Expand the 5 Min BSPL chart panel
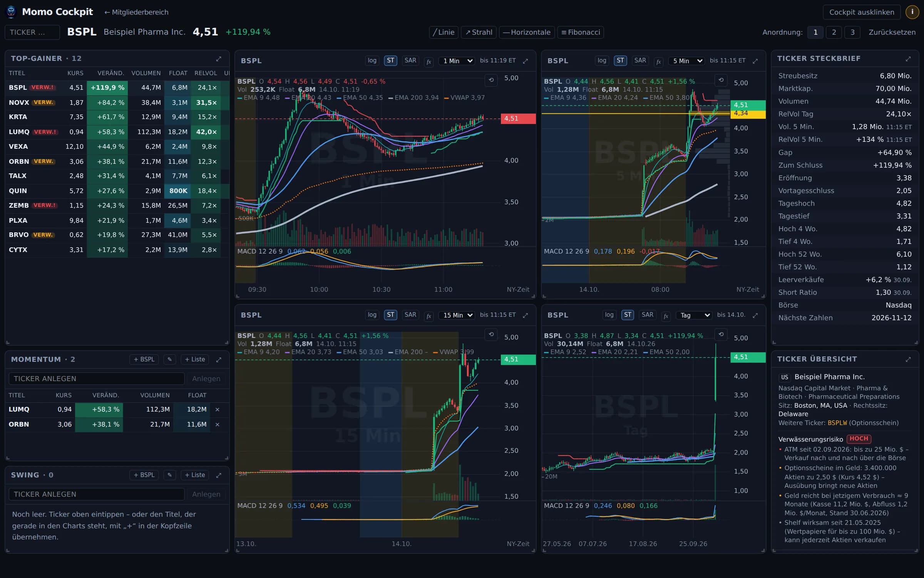 (755, 61)
